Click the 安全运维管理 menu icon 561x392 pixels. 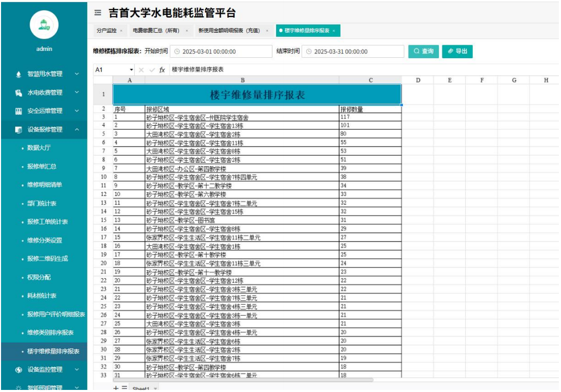pos(19,111)
